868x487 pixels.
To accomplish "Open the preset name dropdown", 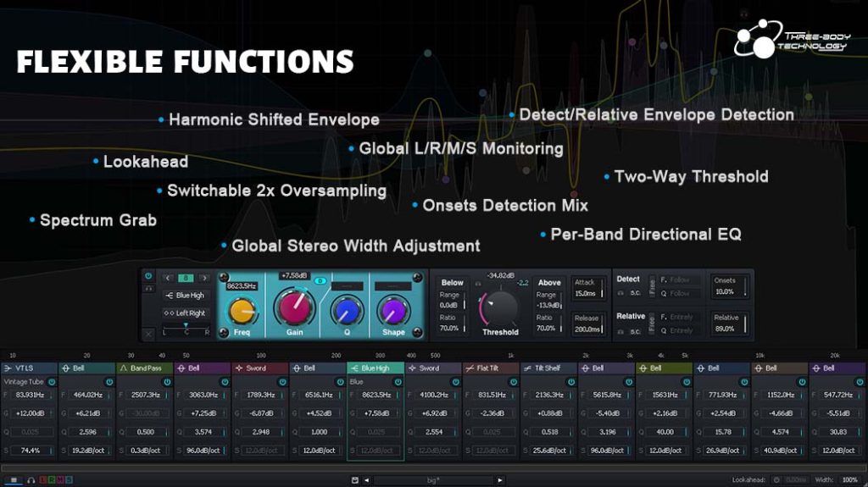I will click(x=433, y=480).
